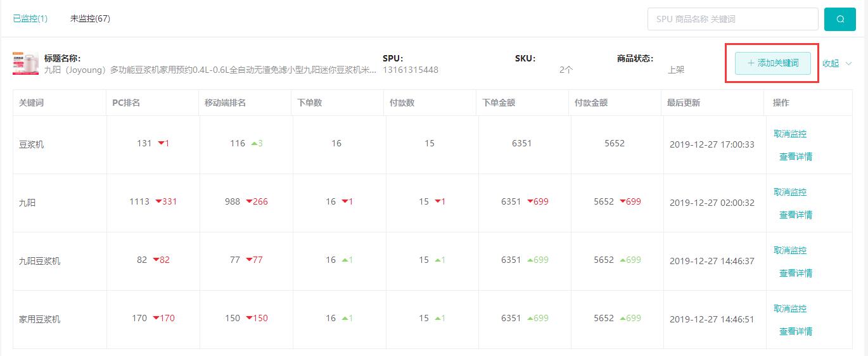Open the product title 九阳（Joyoung）多功能豆浆机
868x356 pixels.
coord(210,70)
